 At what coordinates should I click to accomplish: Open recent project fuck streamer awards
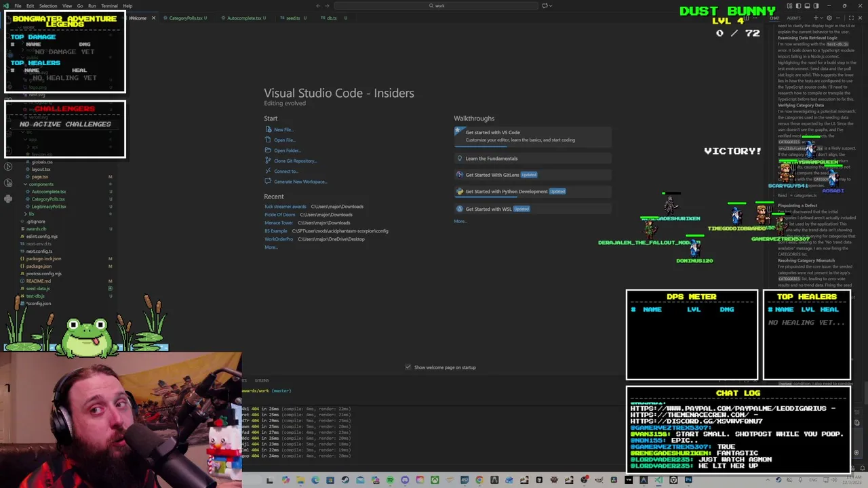[285, 207]
